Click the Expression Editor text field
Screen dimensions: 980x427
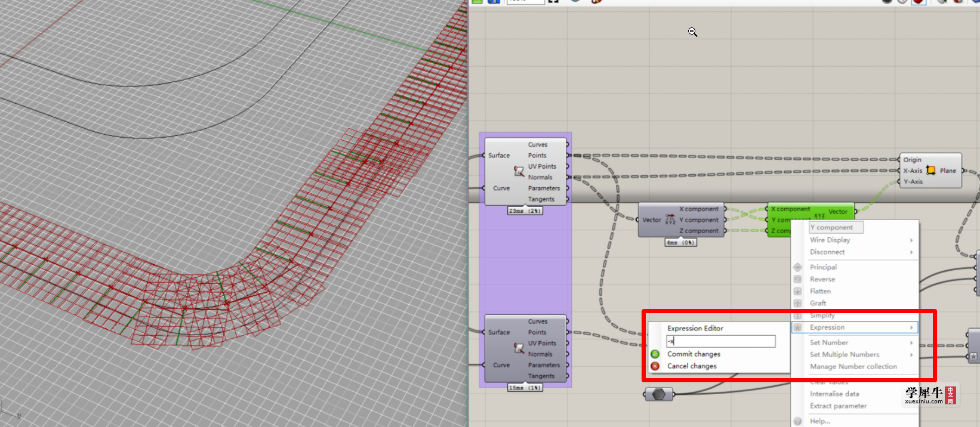pyautogui.click(x=721, y=341)
